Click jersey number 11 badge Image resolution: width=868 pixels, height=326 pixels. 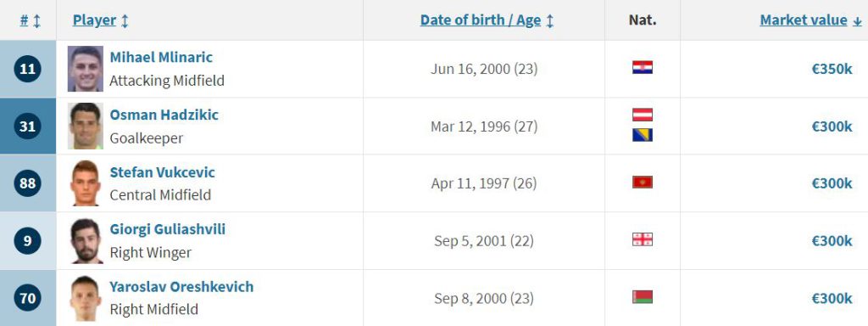[28, 69]
